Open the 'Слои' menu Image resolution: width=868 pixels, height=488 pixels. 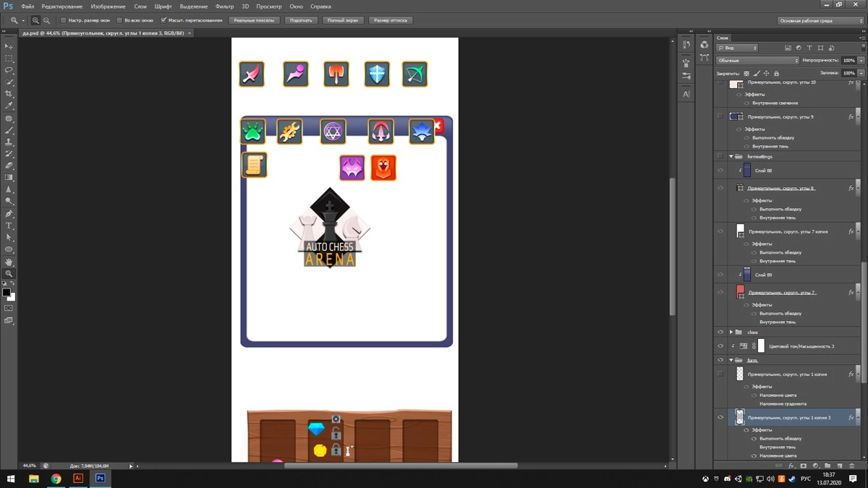tap(140, 7)
